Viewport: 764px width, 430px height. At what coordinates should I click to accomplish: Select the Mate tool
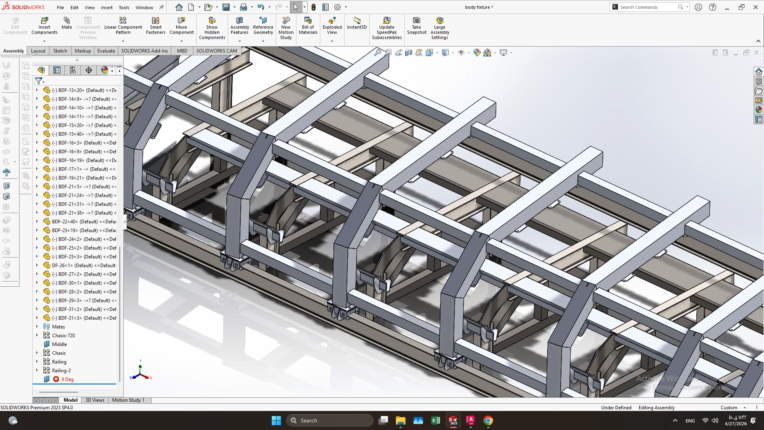pos(67,23)
